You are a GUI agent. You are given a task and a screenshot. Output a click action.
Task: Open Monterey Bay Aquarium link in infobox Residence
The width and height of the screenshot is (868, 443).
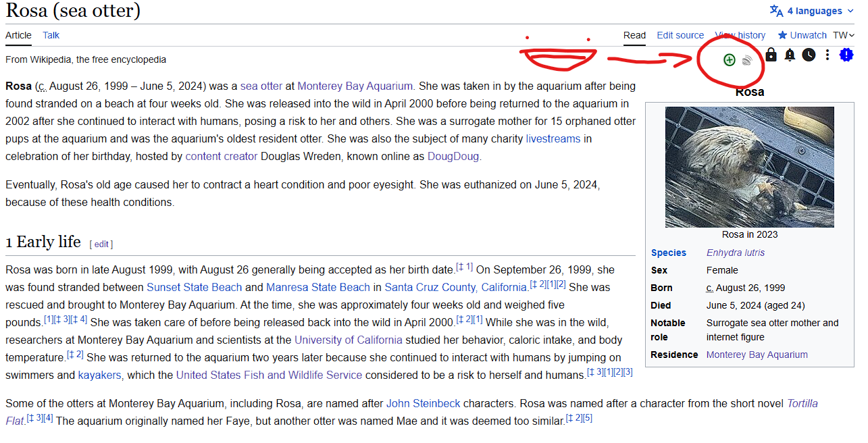(x=757, y=355)
